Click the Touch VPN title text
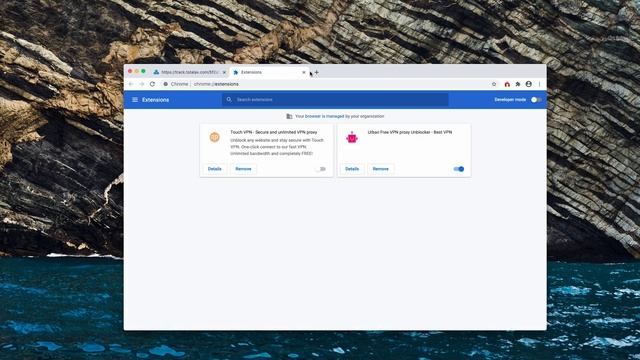Image resolution: width=640 pixels, height=360 pixels. [273, 132]
